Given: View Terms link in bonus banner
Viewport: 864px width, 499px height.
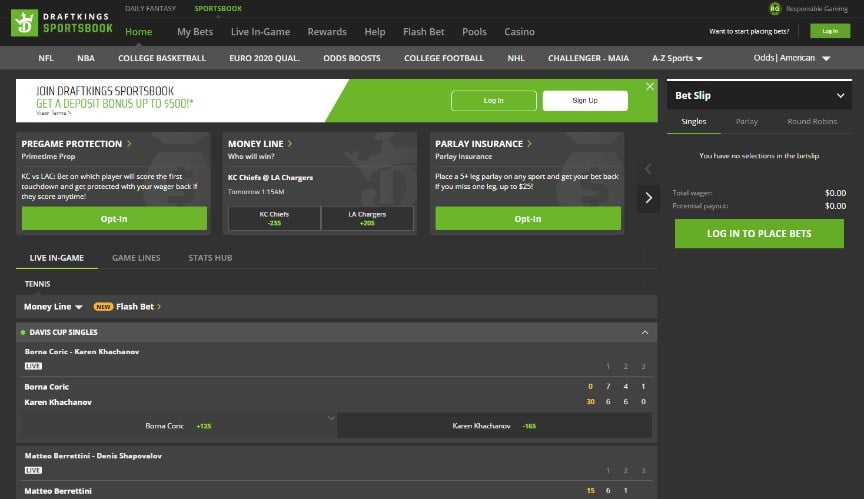Looking at the screenshot, I should 53,113.
